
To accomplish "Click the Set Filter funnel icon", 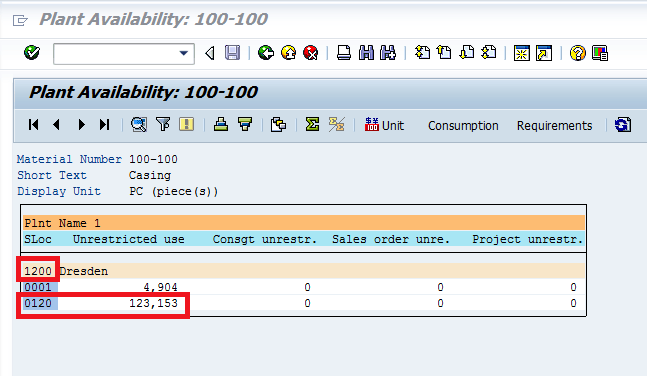I will tap(163, 124).
